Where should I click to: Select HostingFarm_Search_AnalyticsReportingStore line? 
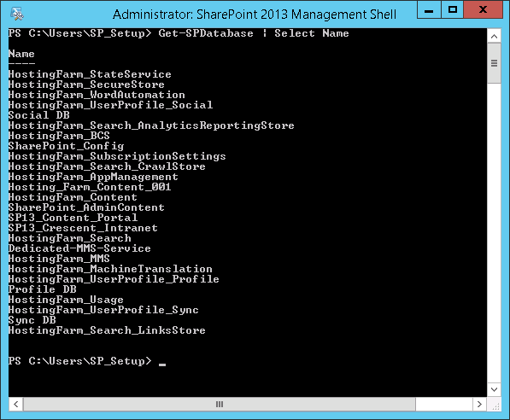click(x=151, y=125)
